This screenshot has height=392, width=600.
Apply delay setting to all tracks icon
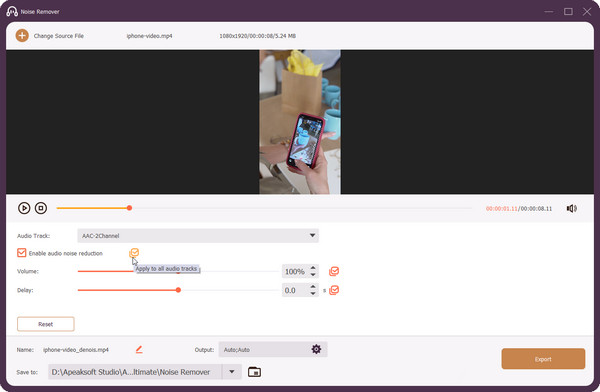point(334,290)
